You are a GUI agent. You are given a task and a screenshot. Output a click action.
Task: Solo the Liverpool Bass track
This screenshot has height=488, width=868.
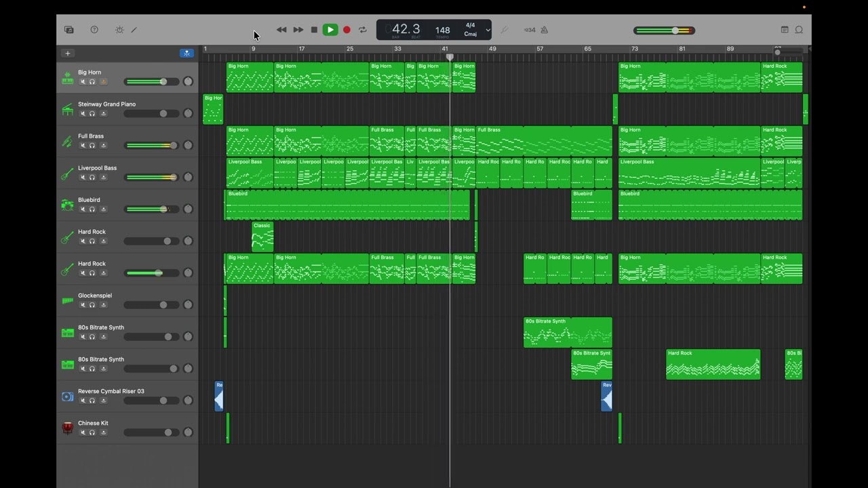click(92, 177)
